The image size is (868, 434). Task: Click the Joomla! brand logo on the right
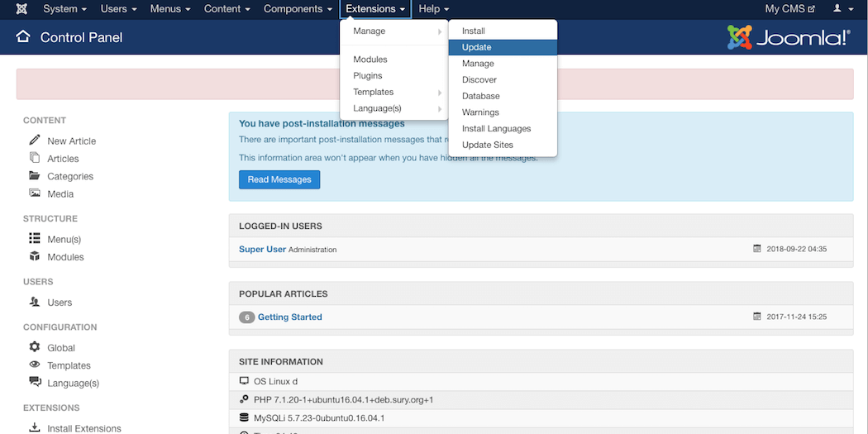pyautogui.click(x=789, y=37)
